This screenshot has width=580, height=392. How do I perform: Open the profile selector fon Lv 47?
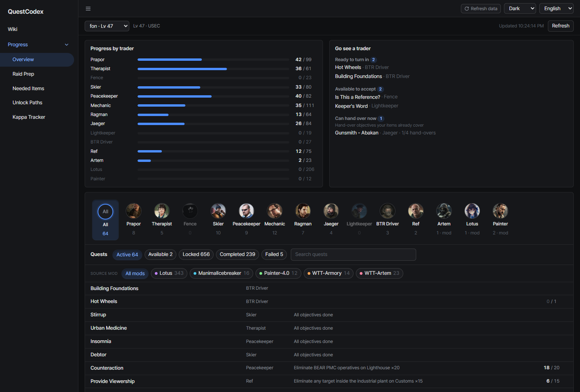(107, 26)
